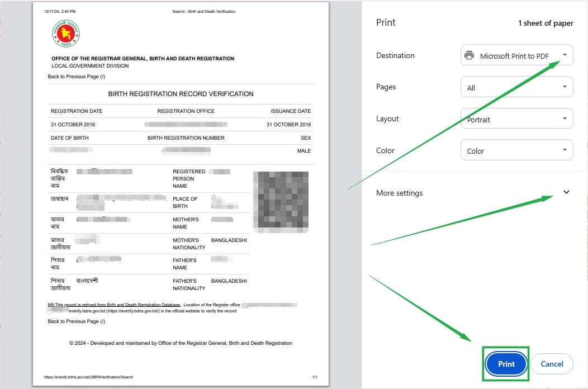This screenshot has width=588, height=389.
Task: Open the Pages dropdown set to All
Action: point(516,87)
